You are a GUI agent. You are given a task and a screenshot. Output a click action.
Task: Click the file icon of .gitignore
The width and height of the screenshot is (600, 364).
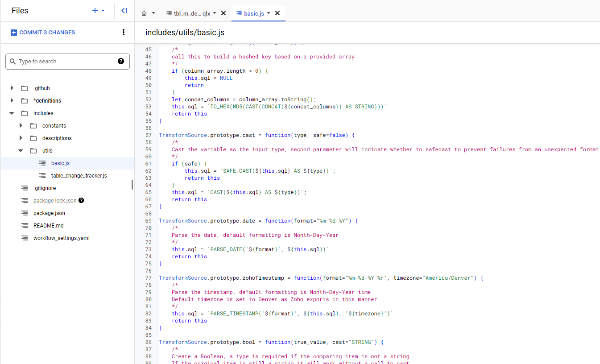pos(25,188)
